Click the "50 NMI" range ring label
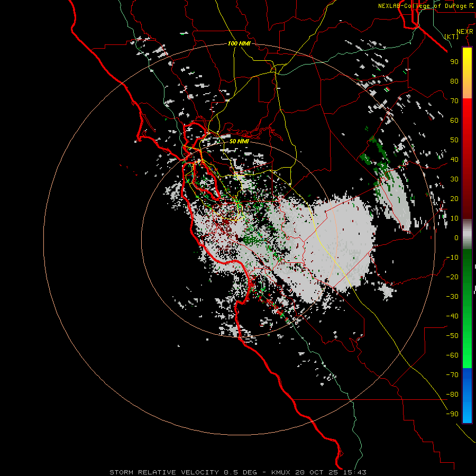 [239, 141]
